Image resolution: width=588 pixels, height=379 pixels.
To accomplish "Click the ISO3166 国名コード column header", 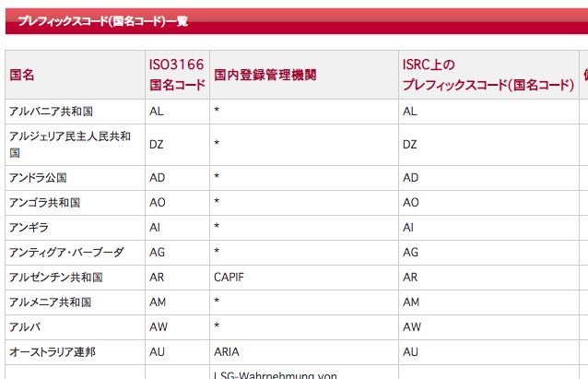I will tap(177, 75).
